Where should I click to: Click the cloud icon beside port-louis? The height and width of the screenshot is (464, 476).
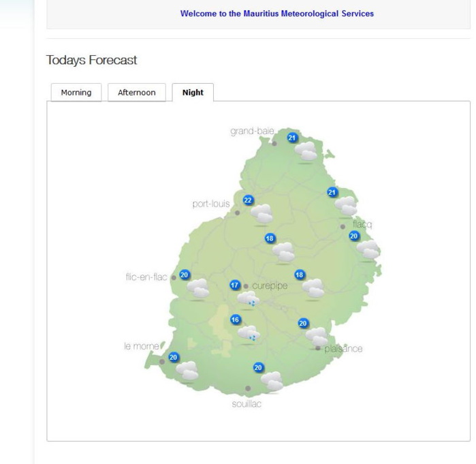coord(262,214)
